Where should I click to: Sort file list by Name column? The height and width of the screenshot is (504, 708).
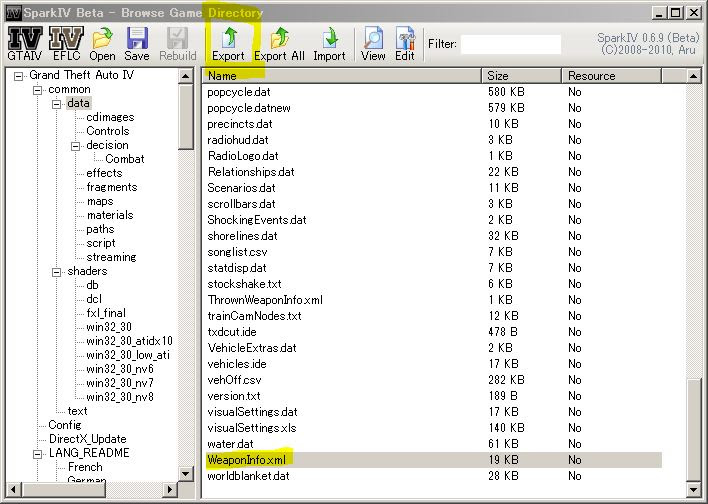coord(342,76)
